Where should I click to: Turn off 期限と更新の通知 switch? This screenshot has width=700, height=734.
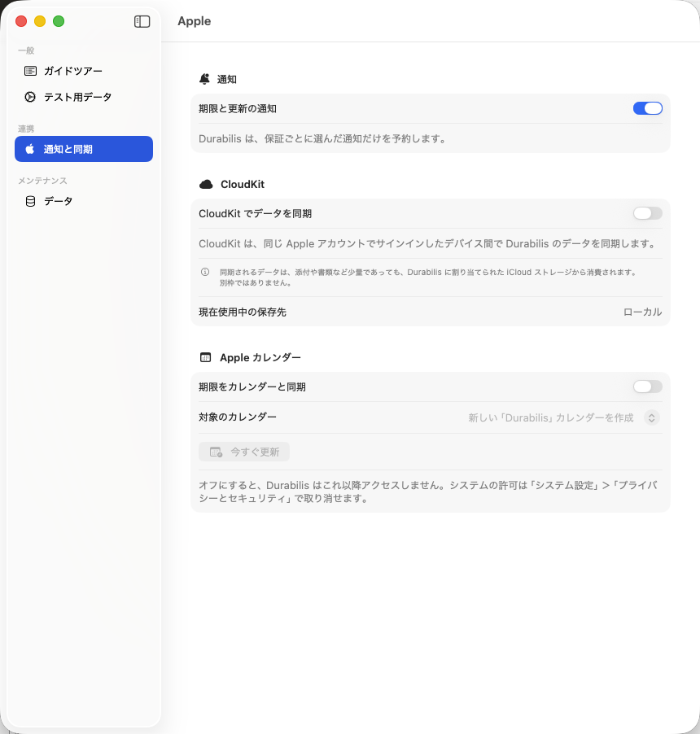tap(648, 108)
